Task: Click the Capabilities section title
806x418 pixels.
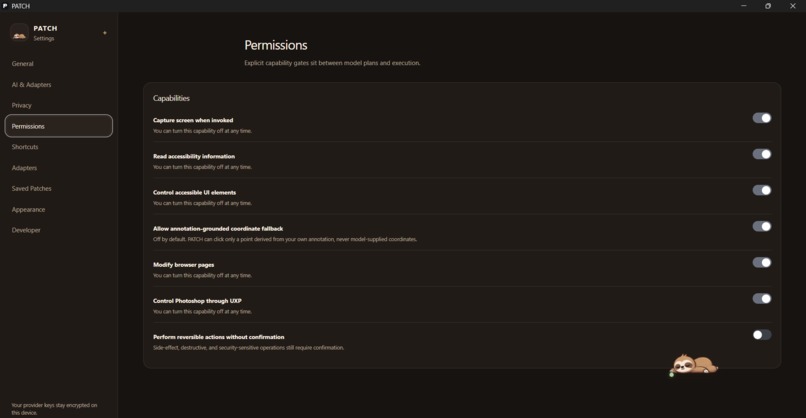Action: coord(171,98)
